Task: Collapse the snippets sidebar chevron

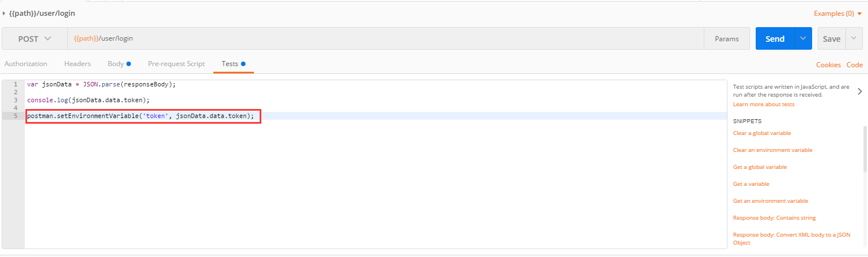Action: coord(860,91)
